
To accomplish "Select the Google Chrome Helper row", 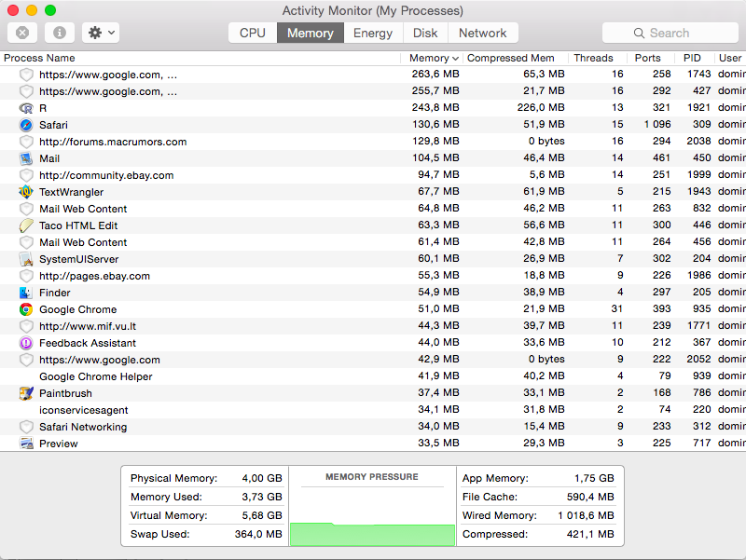I will click(x=373, y=376).
